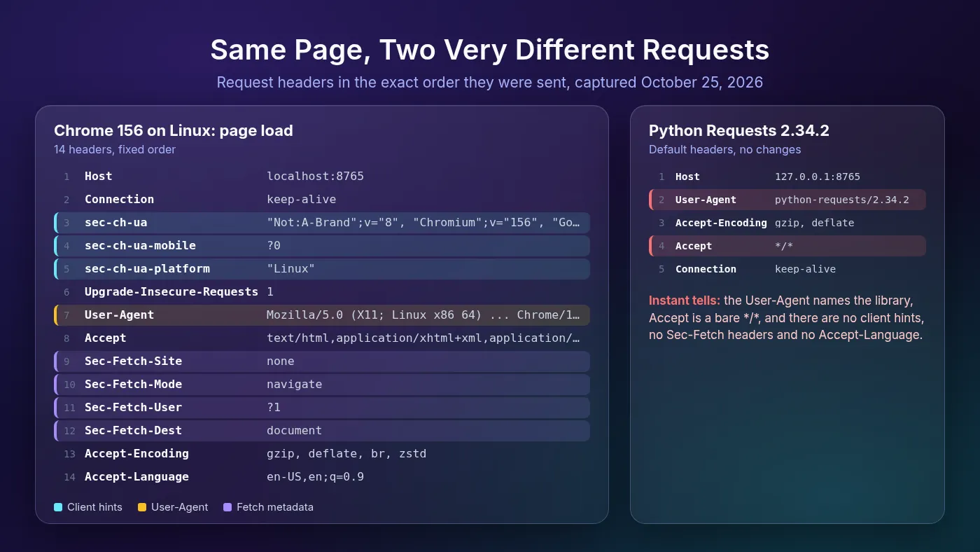This screenshot has height=552, width=980.
Task: Select the "sec-ch-ua-mobile" header name
Action: [x=140, y=246]
